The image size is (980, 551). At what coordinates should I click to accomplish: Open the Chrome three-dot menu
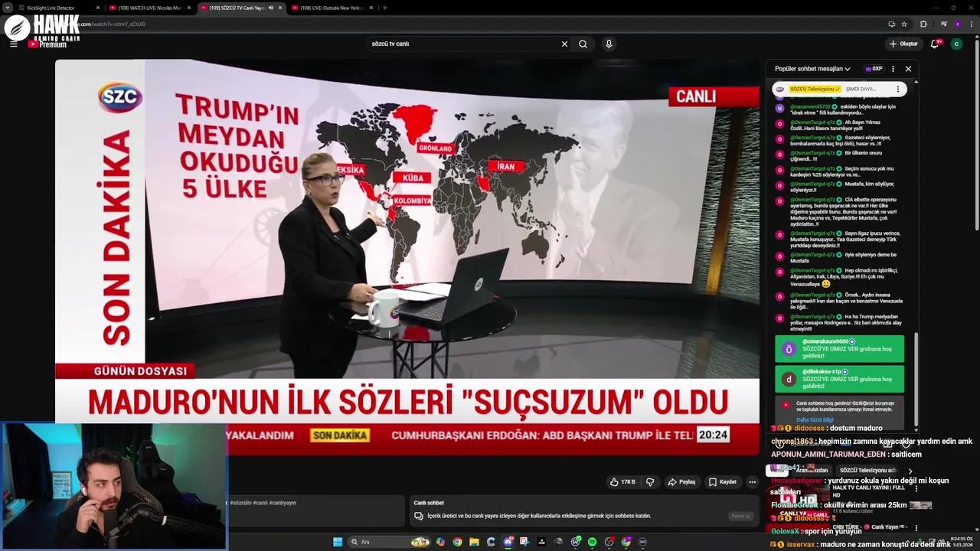pyautogui.click(x=971, y=24)
